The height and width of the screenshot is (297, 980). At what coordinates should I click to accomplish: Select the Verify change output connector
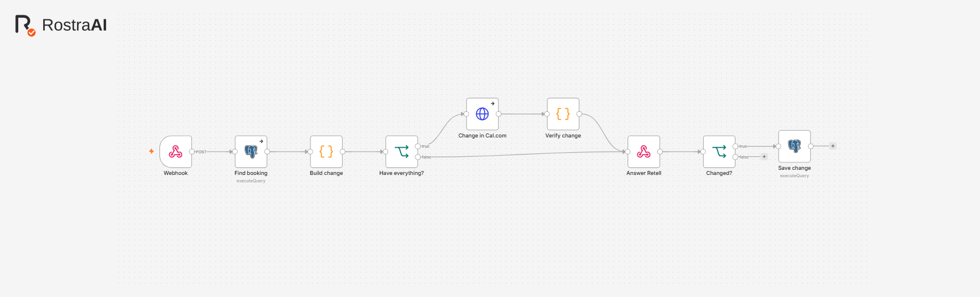coord(579,114)
